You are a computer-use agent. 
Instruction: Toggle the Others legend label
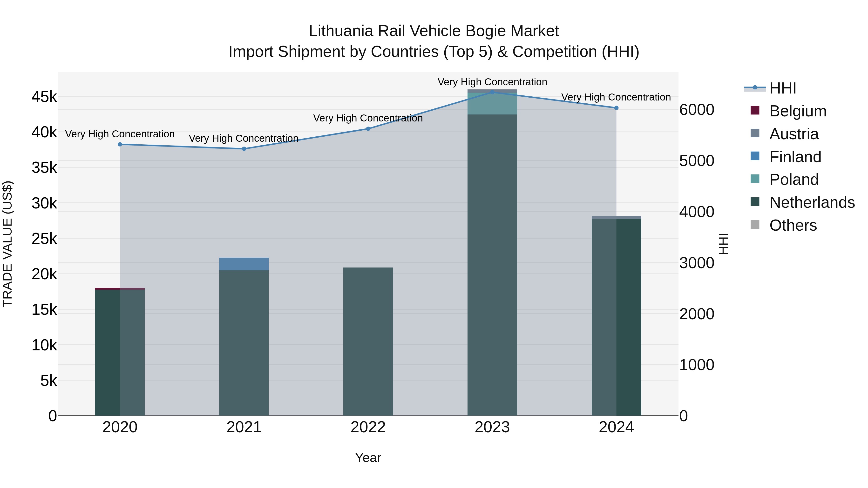click(x=793, y=225)
